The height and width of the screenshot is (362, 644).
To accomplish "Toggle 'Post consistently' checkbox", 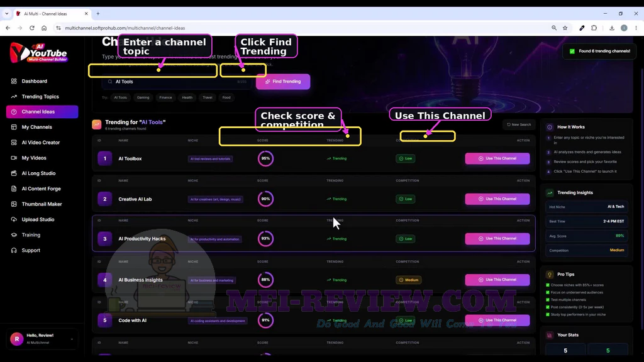I will (548, 307).
